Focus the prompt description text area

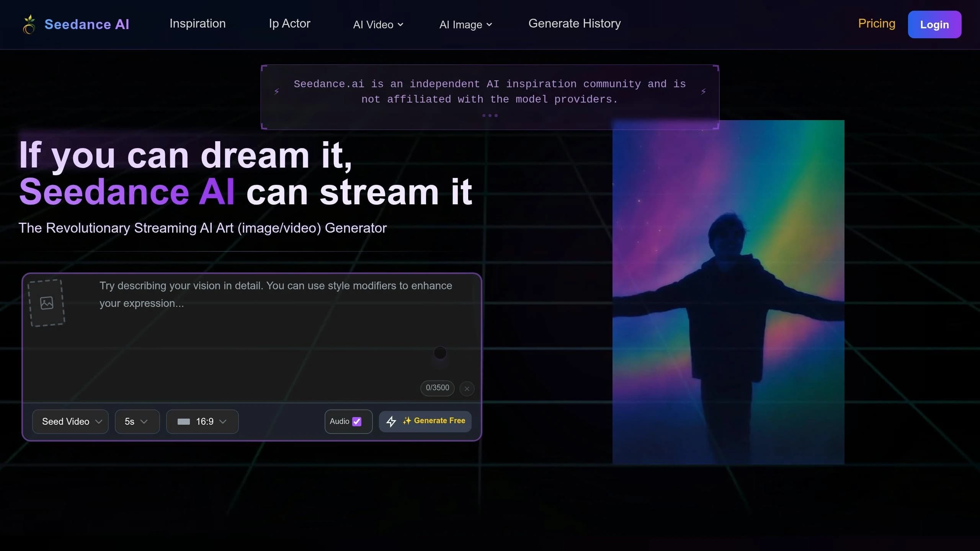click(276, 329)
